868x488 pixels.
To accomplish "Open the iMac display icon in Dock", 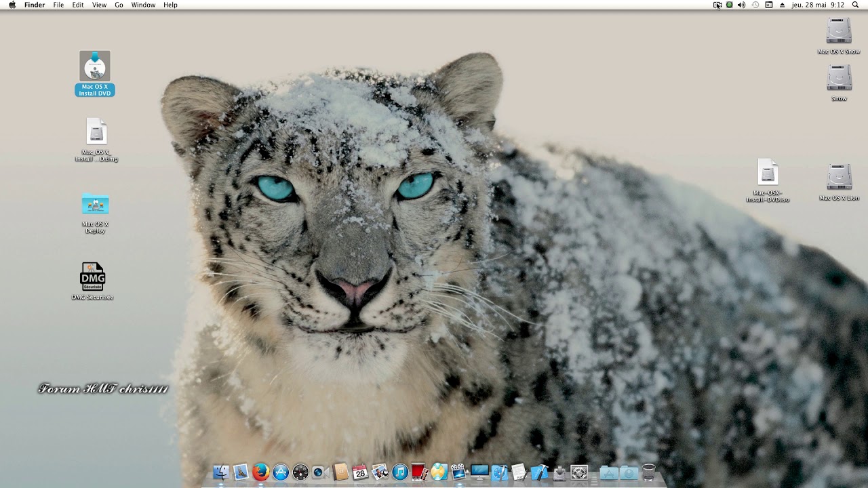I will [479, 472].
